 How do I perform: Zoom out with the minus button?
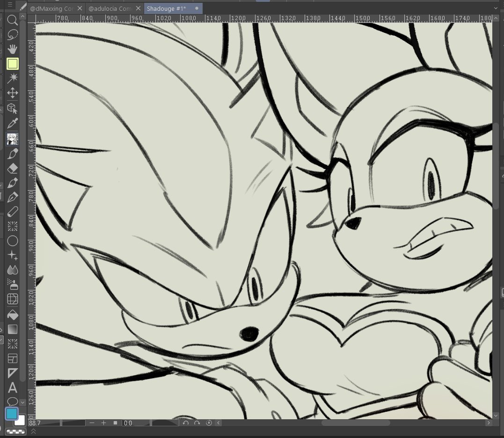click(x=92, y=423)
